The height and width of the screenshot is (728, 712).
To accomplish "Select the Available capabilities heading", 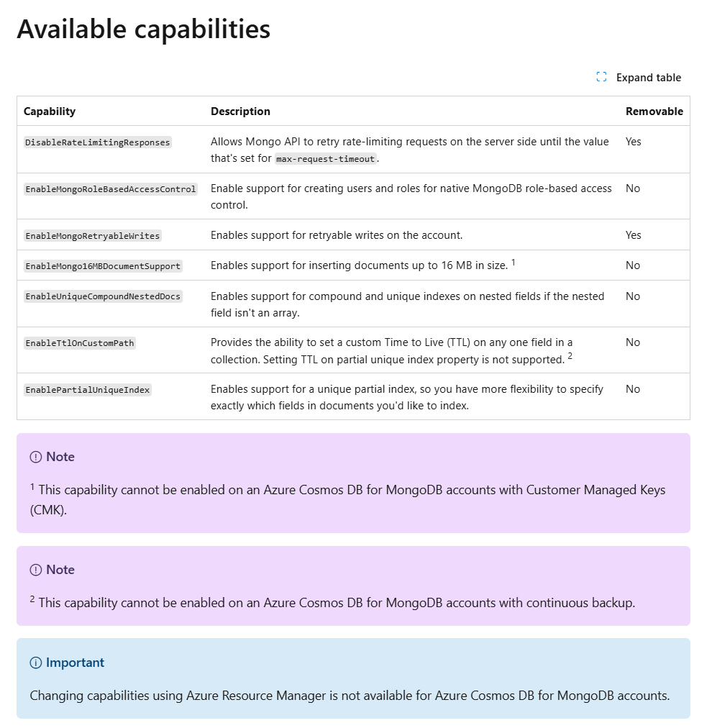I will [x=144, y=29].
